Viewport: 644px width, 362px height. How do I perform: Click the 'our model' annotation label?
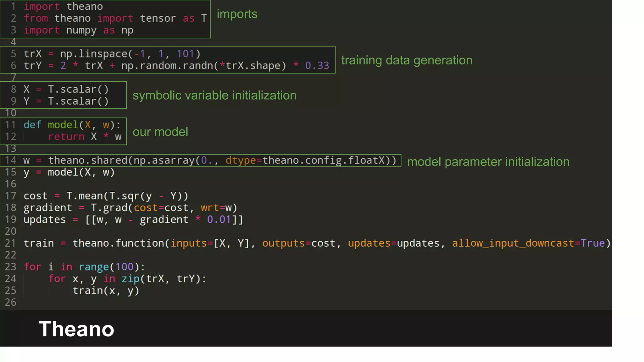[160, 132]
